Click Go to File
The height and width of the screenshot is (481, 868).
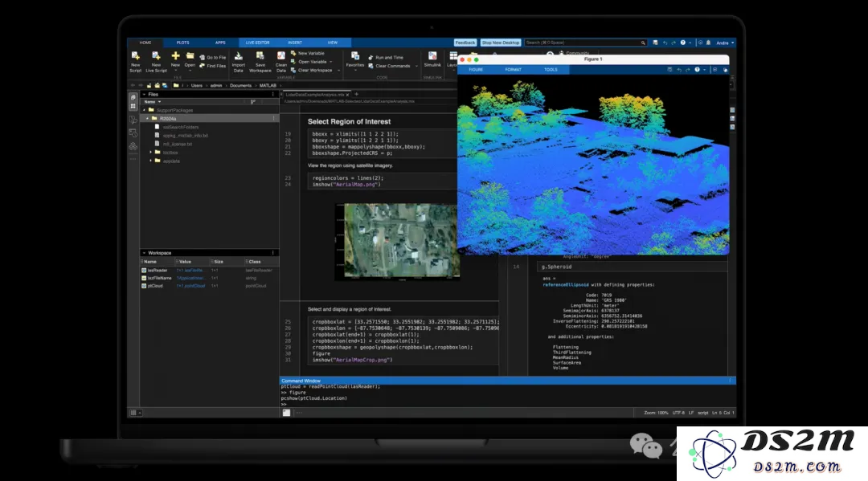(x=212, y=58)
